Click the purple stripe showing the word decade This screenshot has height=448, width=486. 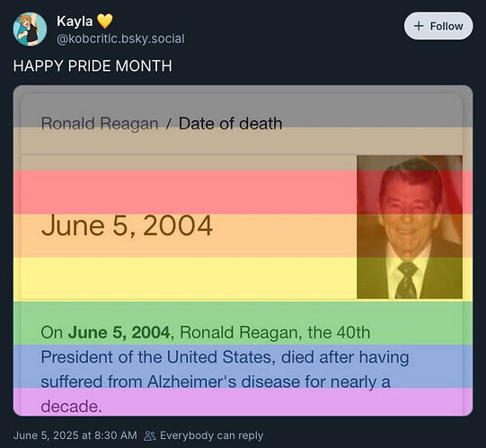point(243,401)
